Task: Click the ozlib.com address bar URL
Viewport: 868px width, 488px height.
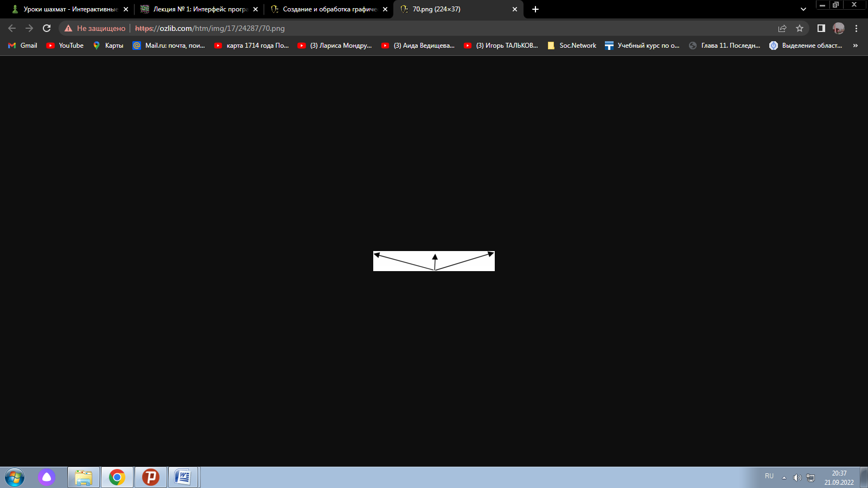Action: 210,28
